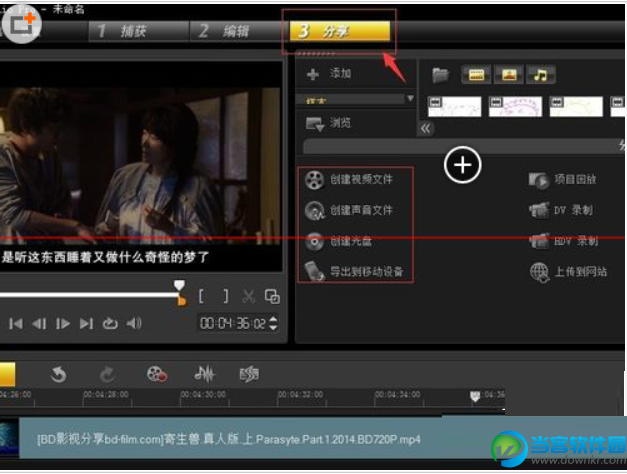
Task: Click the ruler at 00:04:30:00
Action: (203, 395)
